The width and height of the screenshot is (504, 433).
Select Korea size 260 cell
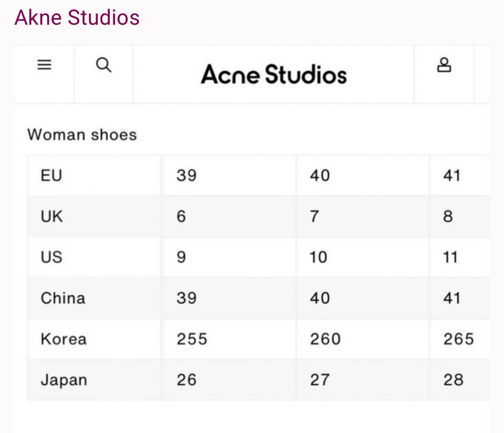[363, 339]
